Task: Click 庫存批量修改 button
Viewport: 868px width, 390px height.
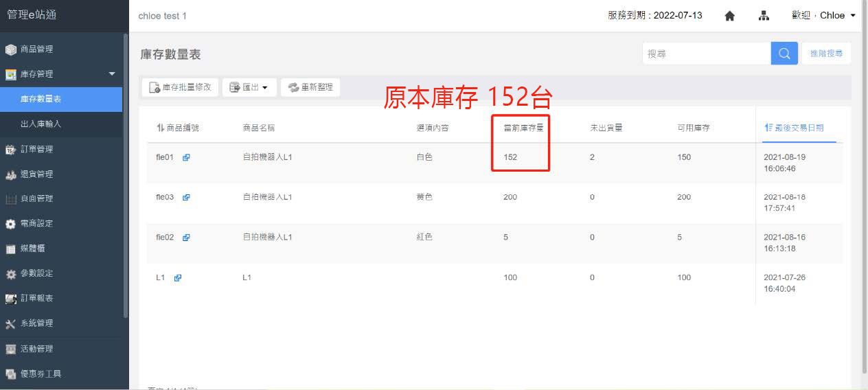Action: (x=180, y=87)
